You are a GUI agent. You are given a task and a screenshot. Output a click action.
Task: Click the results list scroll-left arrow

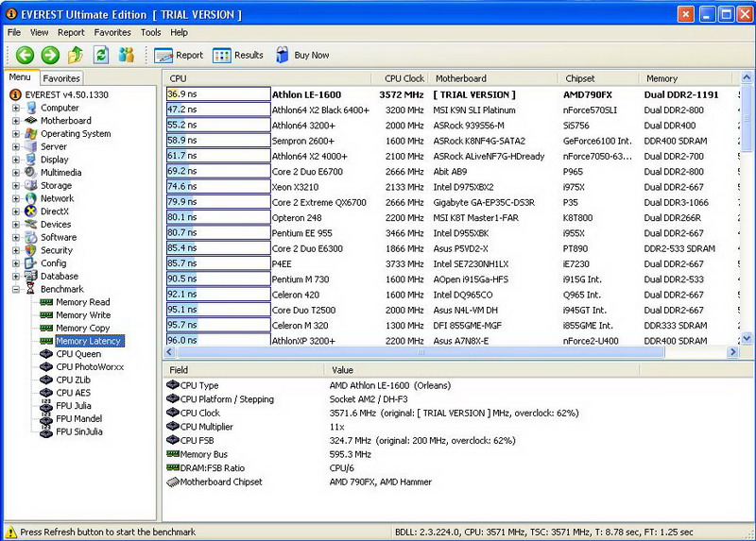tap(170, 352)
